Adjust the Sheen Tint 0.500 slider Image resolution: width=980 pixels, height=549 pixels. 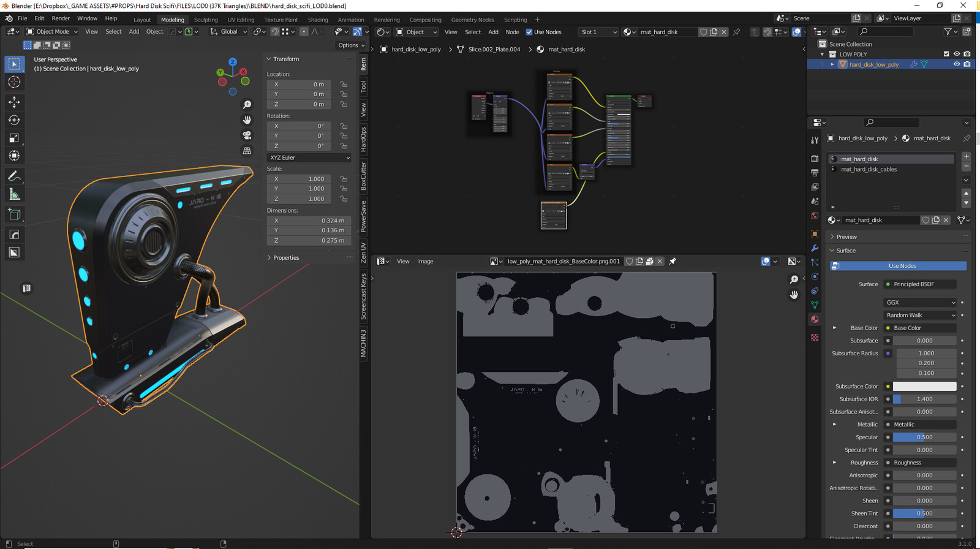[924, 513]
